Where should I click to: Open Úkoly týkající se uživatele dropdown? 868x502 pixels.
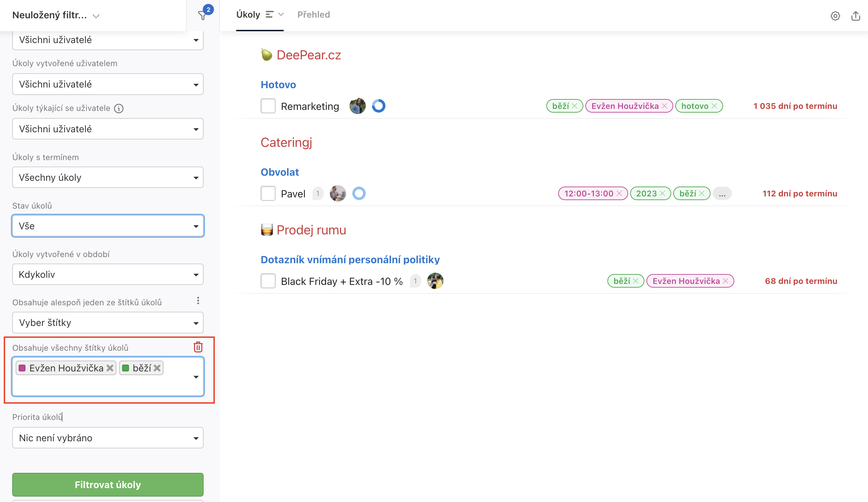click(108, 129)
